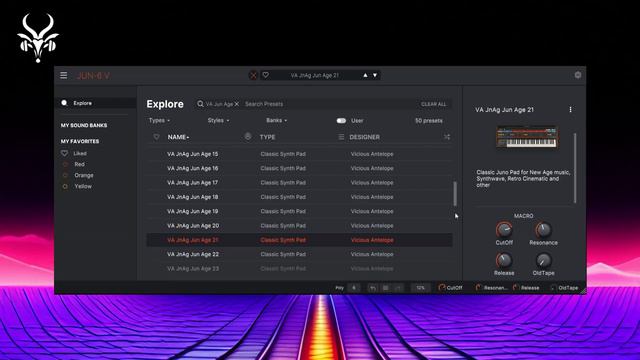Click the preset details panel scrollbar

[575, 167]
